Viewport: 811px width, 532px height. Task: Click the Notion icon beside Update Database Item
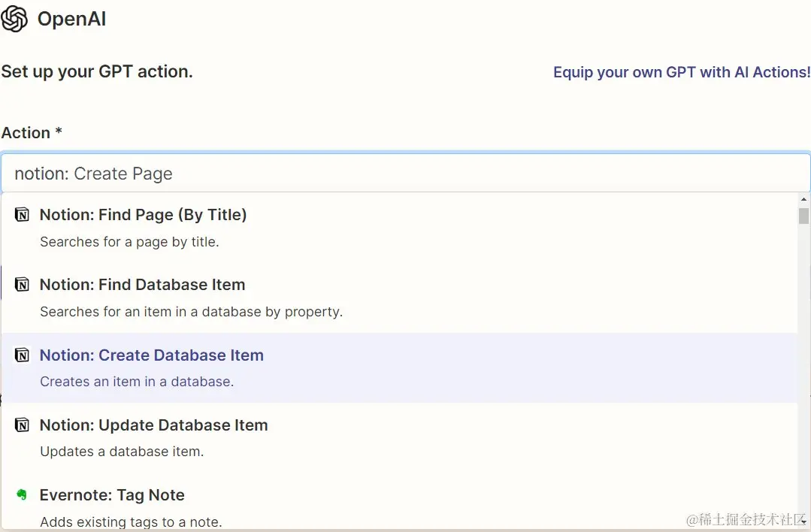(x=22, y=425)
